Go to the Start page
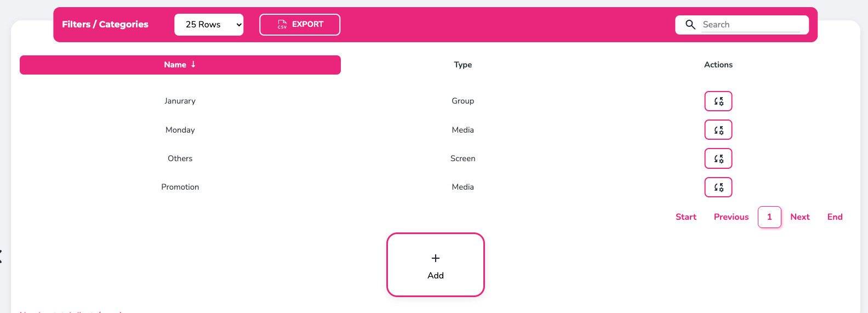This screenshot has height=313, width=868. [x=686, y=217]
